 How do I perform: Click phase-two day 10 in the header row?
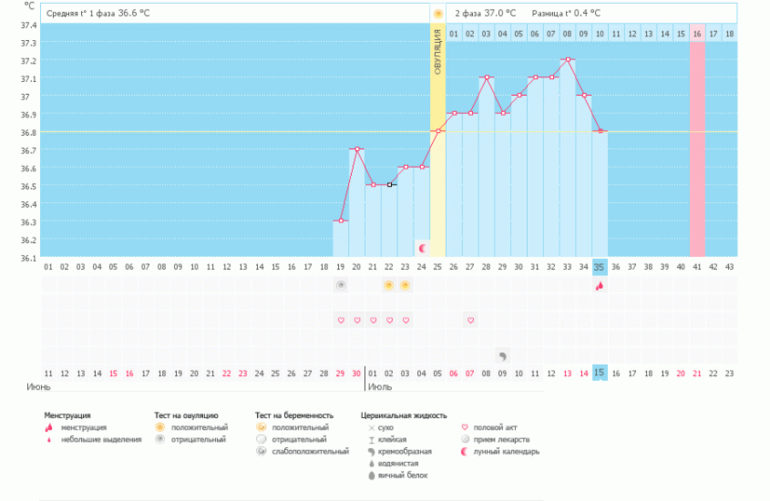[600, 34]
